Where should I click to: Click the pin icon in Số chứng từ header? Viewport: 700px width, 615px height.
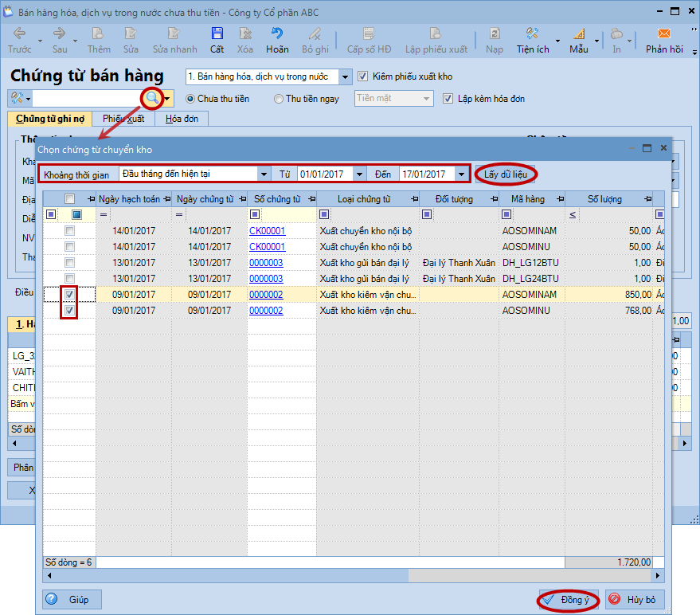(311, 199)
